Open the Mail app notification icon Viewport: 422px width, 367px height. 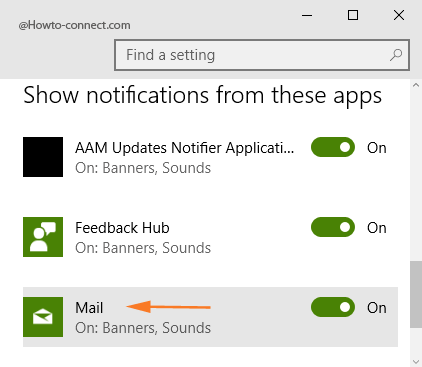pos(43,317)
